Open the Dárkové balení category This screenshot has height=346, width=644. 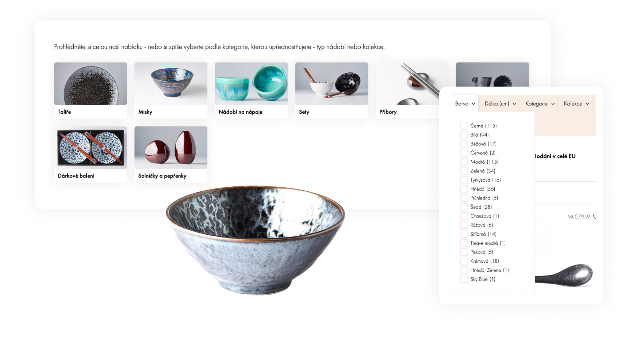pyautogui.click(x=91, y=154)
